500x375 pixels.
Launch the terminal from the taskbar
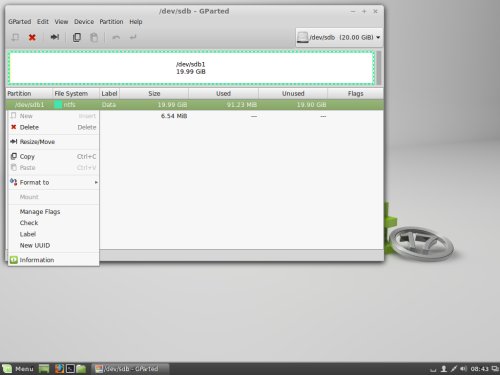pyautogui.click(x=70, y=368)
